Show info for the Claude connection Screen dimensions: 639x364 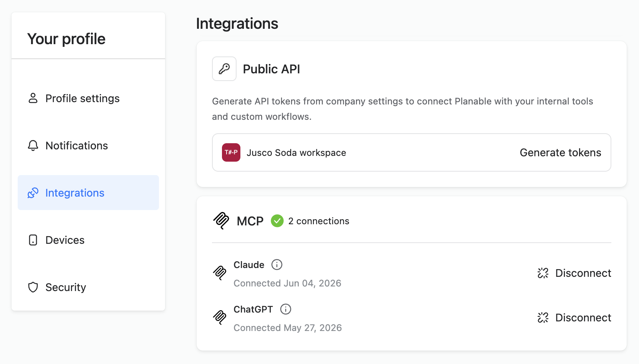(277, 265)
